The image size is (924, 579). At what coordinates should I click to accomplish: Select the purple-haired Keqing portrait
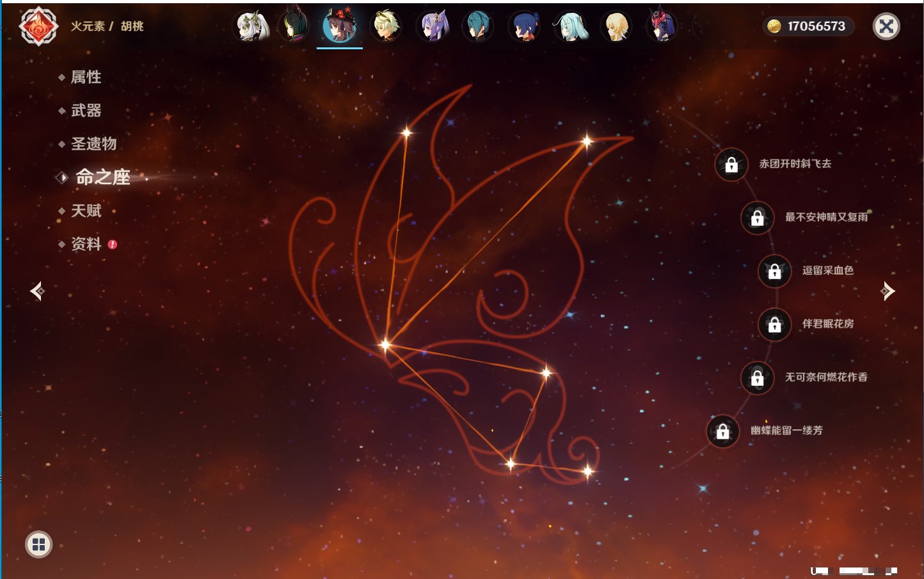click(433, 26)
